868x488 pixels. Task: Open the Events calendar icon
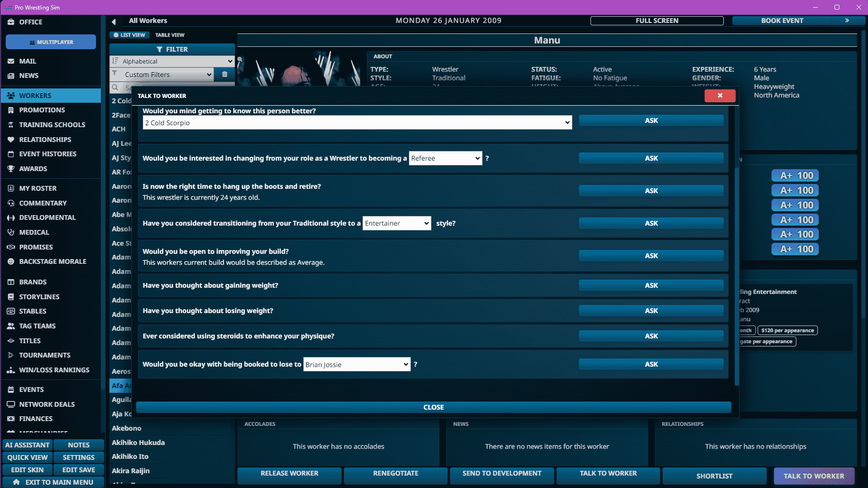pyautogui.click(x=11, y=390)
